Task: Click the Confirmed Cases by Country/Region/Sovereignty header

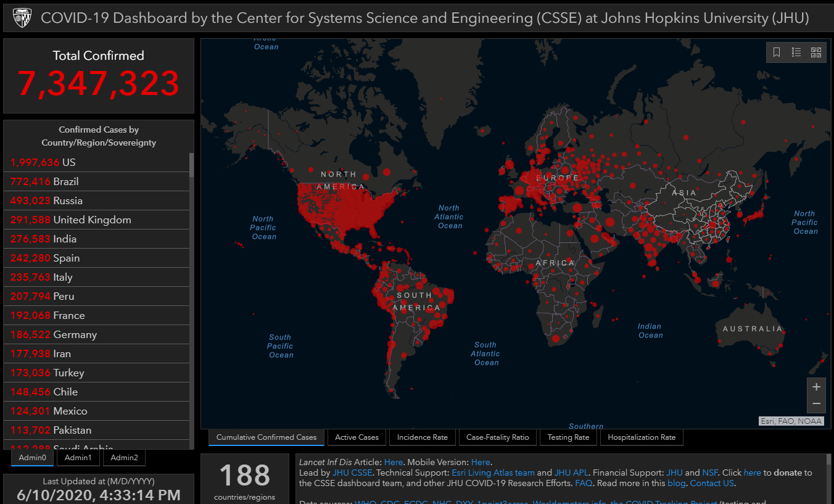Action: 99,136
